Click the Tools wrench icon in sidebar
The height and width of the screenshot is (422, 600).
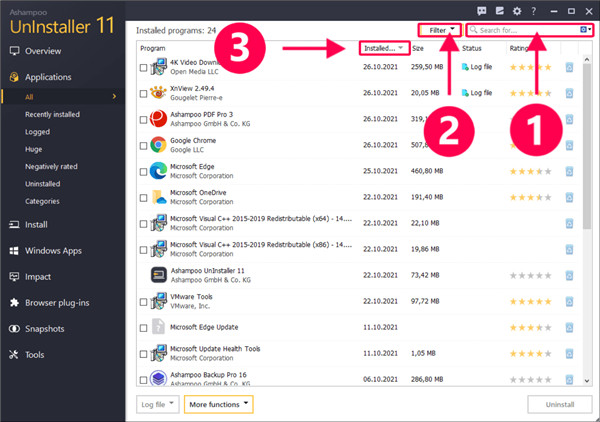[14, 355]
